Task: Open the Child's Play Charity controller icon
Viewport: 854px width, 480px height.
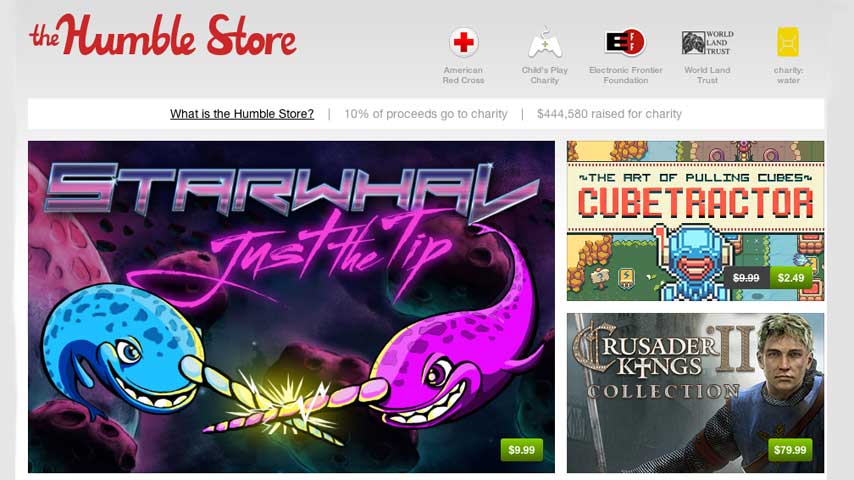Action: pyautogui.click(x=545, y=42)
